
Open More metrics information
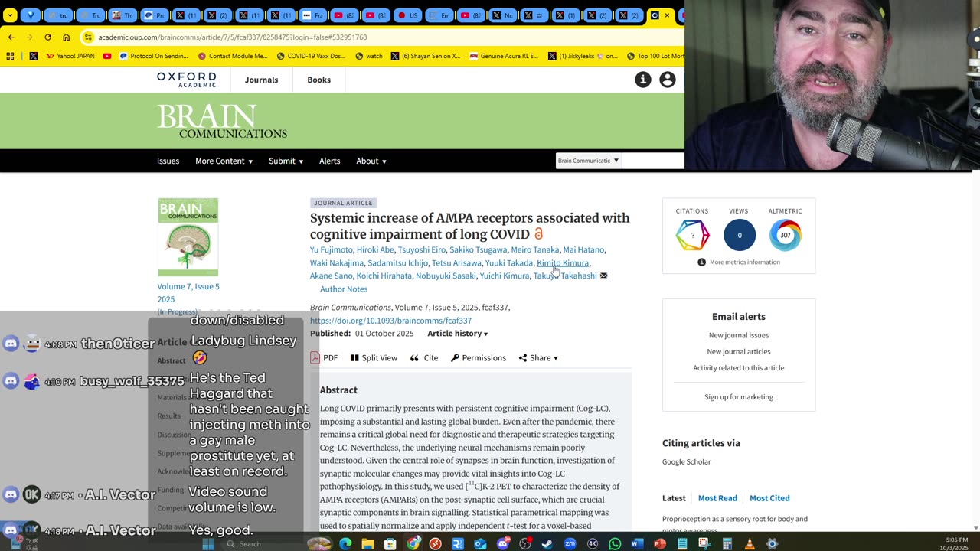[x=739, y=262]
